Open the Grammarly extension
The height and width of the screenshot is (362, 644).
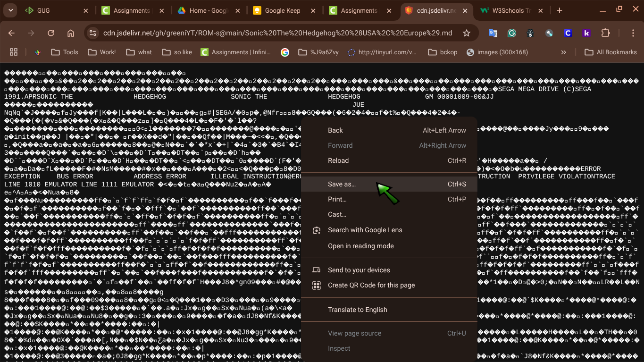(511, 33)
